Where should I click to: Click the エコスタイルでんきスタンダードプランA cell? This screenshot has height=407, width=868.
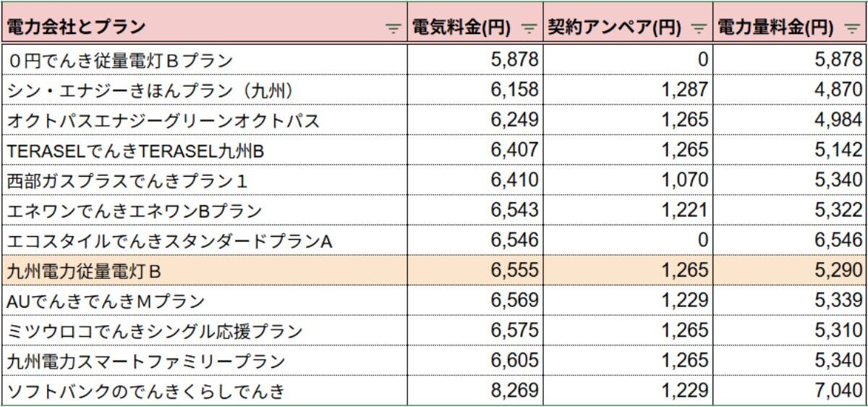(x=204, y=240)
